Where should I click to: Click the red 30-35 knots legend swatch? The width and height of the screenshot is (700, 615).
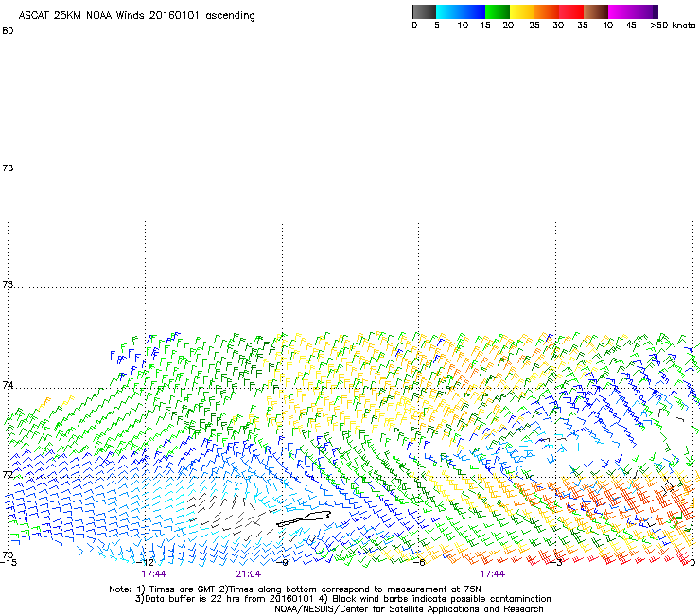click(571, 11)
